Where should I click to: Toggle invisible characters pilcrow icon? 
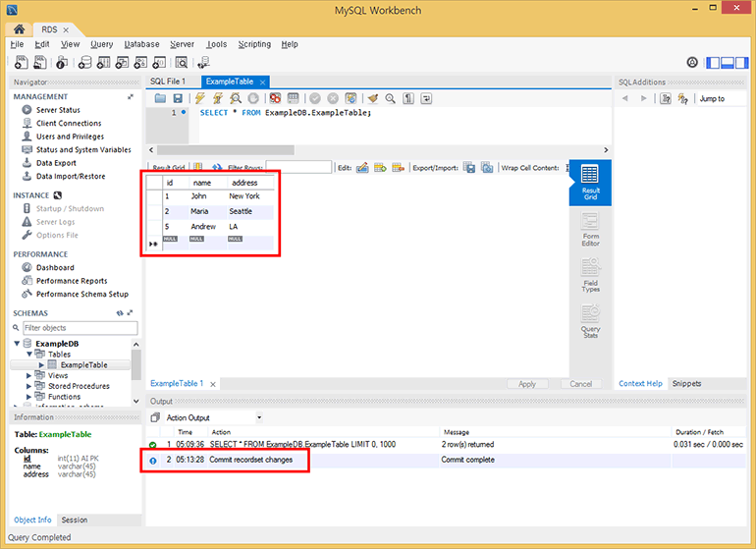click(x=407, y=99)
